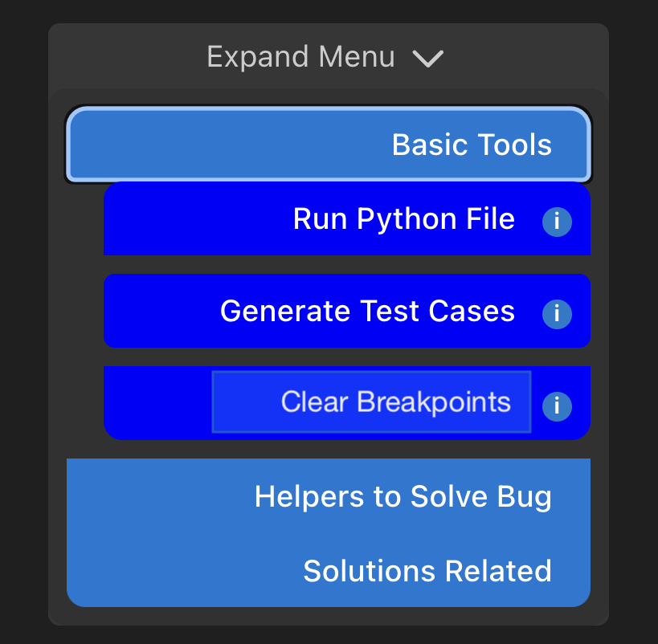
Task: Open the Helpers to Solve Bug menu item
Action: [403, 497]
